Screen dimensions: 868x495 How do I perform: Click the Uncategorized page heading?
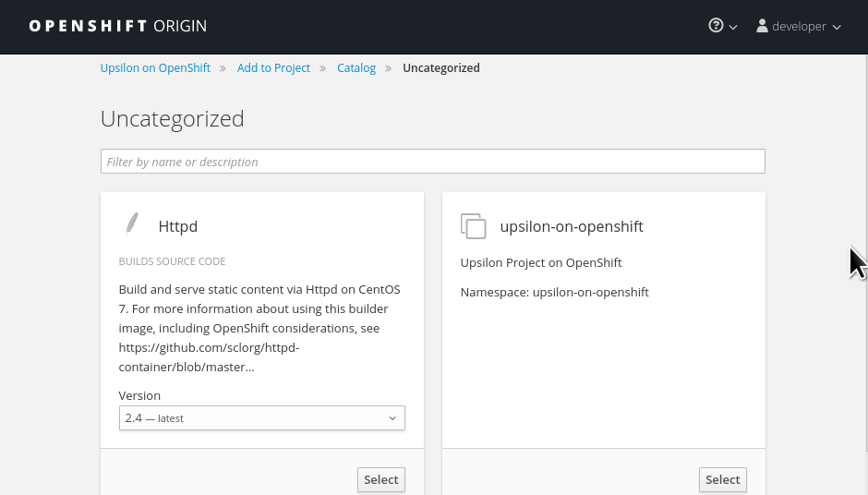point(172,119)
